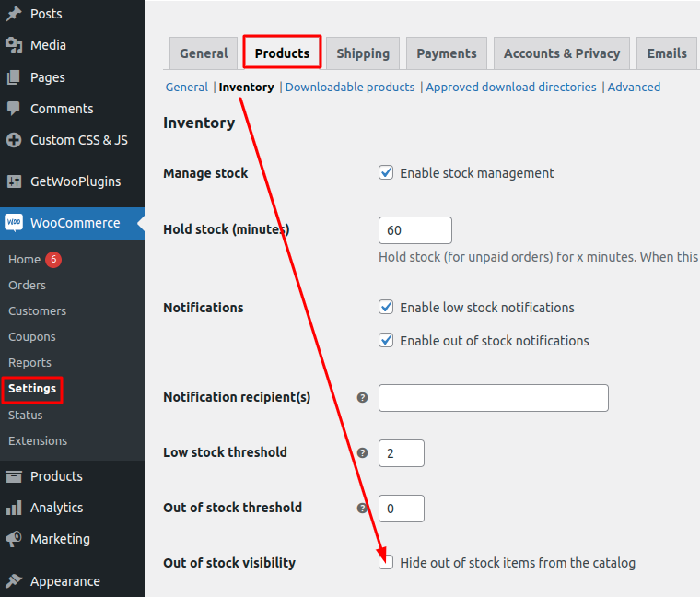Screen dimensions: 700x597
Task: Click the Pages icon in sidebar
Action: (14, 77)
